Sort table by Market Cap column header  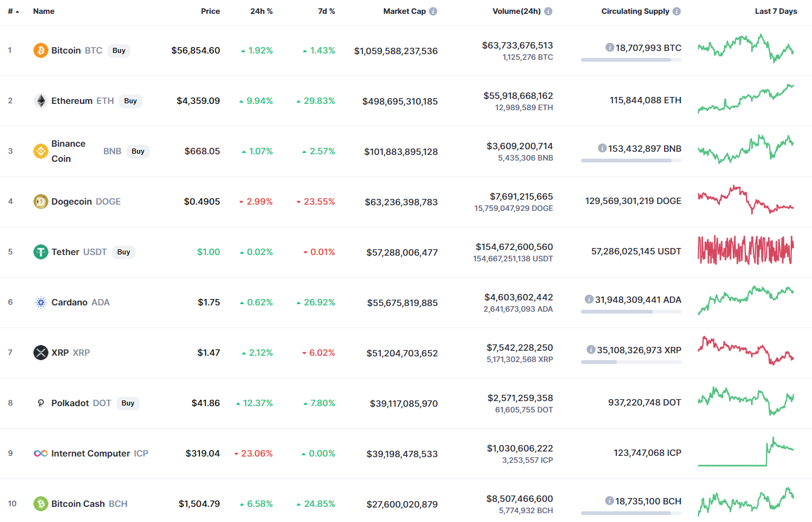click(x=404, y=11)
